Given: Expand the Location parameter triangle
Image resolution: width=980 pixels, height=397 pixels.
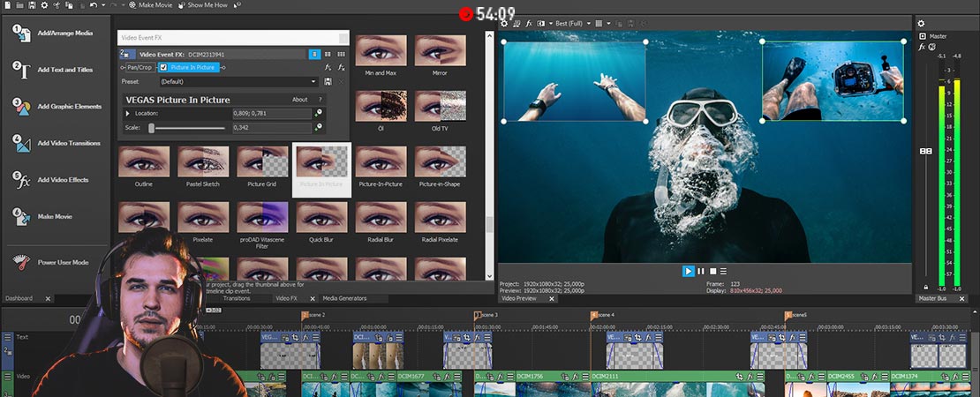Looking at the screenshot, I should 128,114.
